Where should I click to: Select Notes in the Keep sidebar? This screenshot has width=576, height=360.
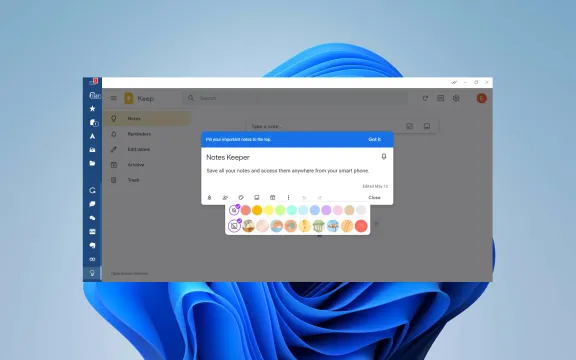pos(147,119)
